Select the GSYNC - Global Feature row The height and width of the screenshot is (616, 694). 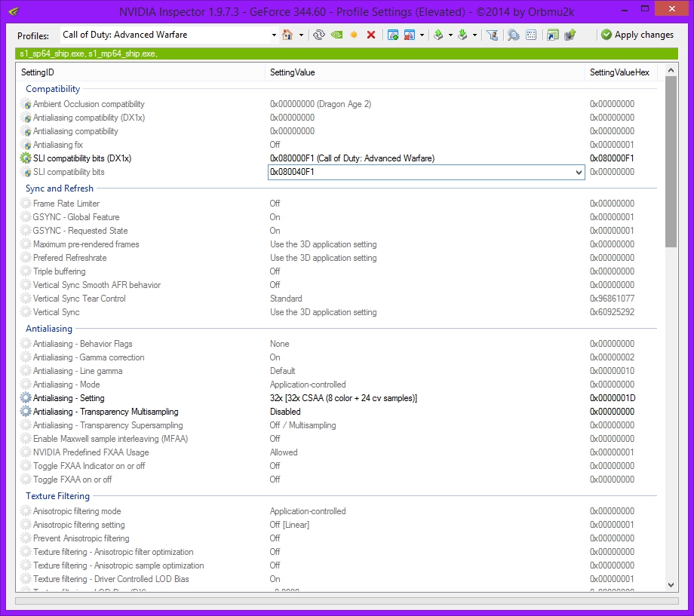338,217
